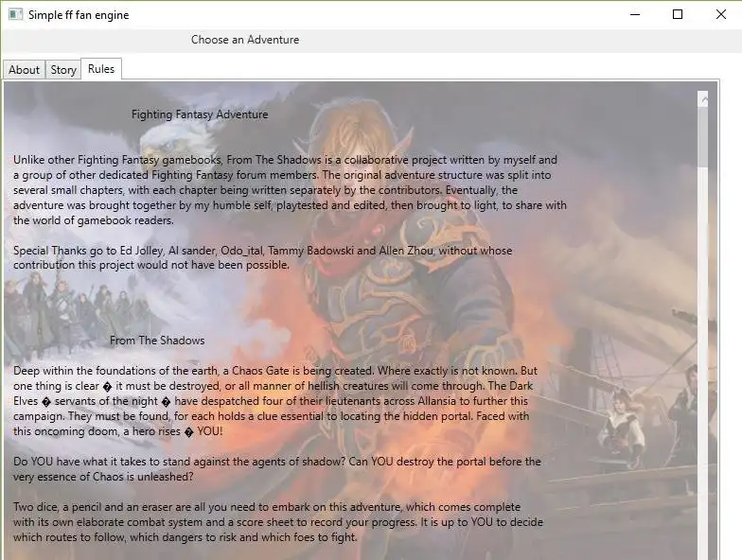
Task: Click the line 'contribution this project would not have been possible.'
Action: [151, 265]
